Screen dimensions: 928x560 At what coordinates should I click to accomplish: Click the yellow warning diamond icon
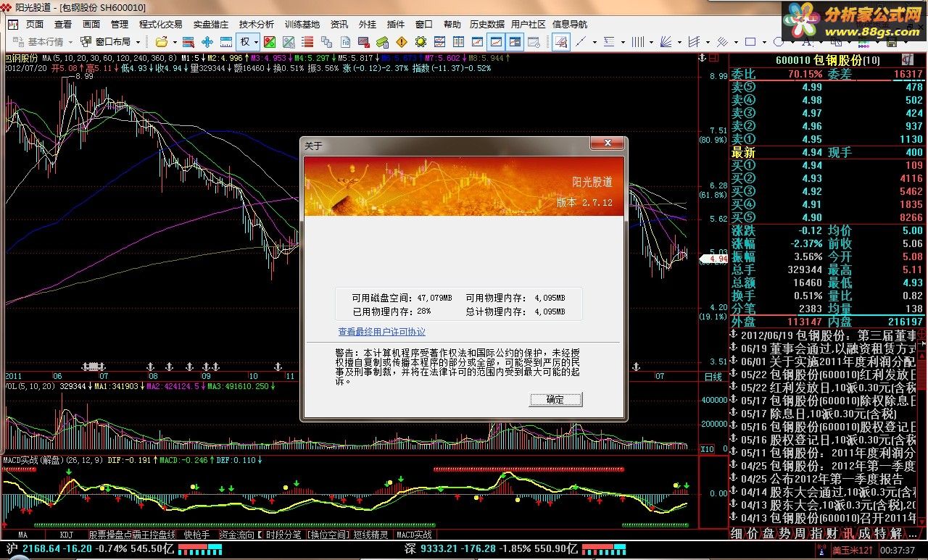pyautogui.click(x=402, y=42)
